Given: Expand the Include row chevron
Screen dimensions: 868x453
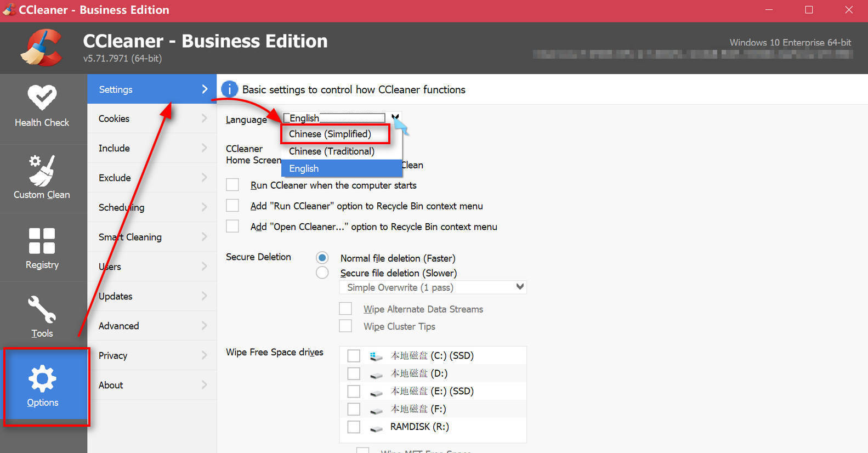Looking at the screenshot, I should pos(204,148).
